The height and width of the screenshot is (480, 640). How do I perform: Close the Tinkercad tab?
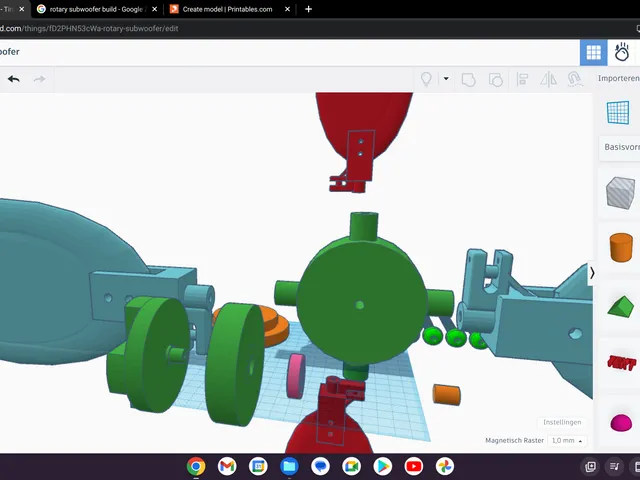pyautogui.click(x=22, y=9)
